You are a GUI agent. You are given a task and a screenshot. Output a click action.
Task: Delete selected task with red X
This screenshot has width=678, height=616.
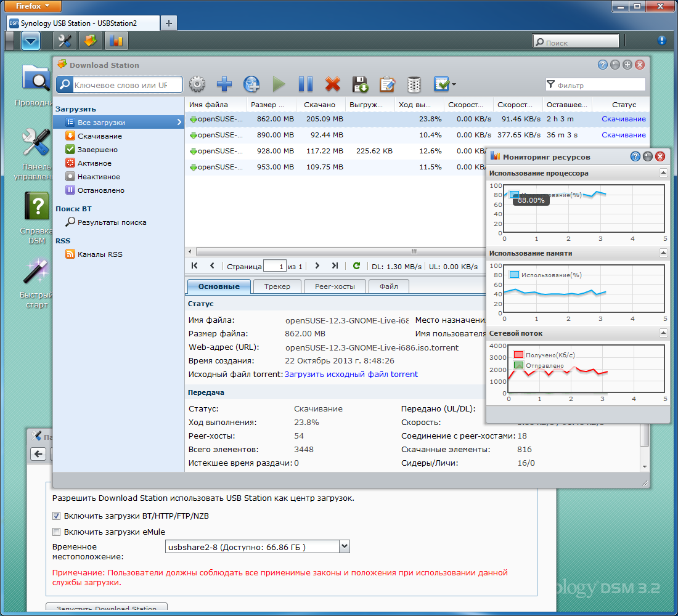point(332,84)
